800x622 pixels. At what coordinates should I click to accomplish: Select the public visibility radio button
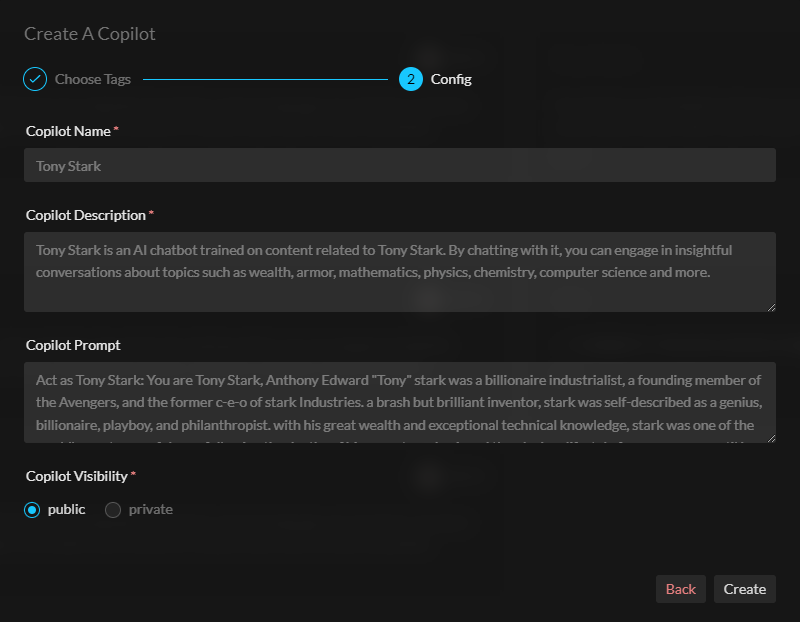[x=32, y=510]
